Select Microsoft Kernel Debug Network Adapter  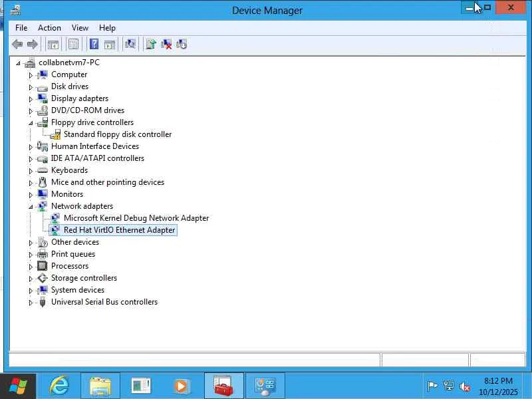pyautogui.click(x=136, y=218)
